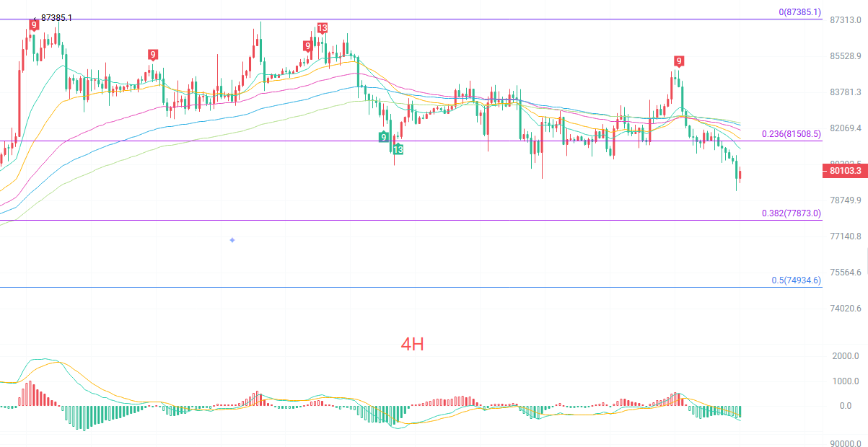Click the red 9 badge just before the red 13

pos(308,46)
